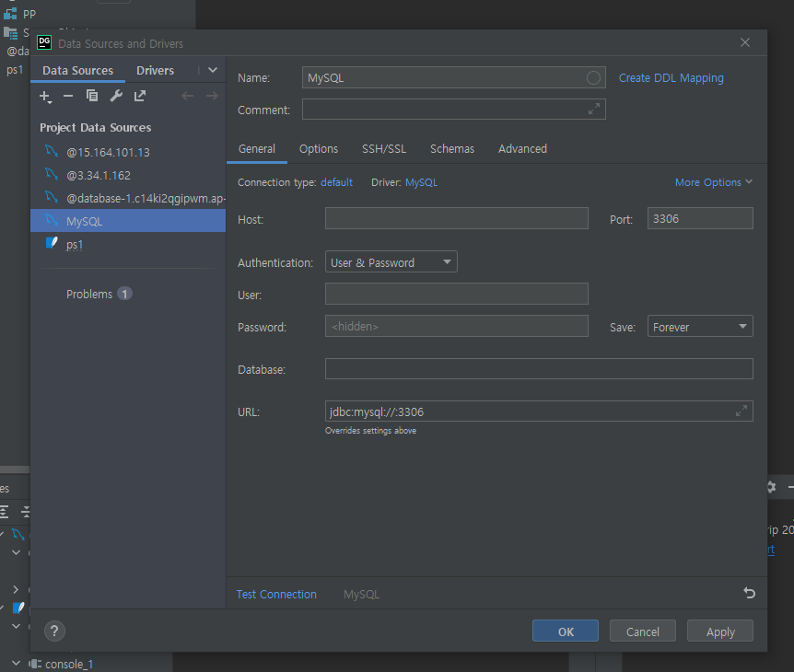Confirm with the OK button
The image size is (794, 672).
pos(566,631)
